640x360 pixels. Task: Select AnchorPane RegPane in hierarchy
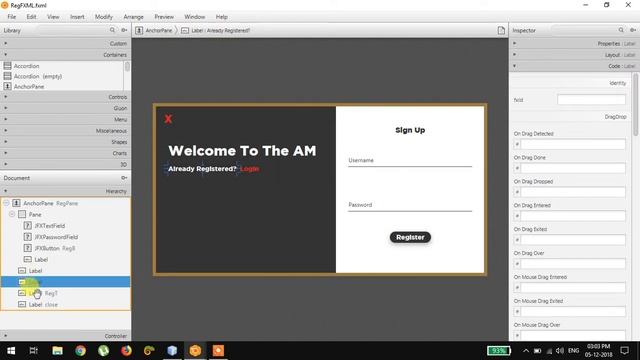pos(66,203)
